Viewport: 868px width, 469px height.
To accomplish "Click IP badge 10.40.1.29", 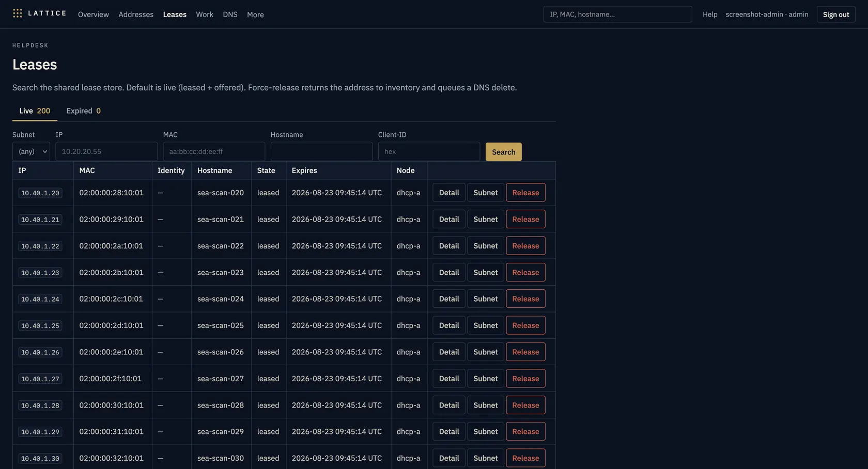I will 40,431.
